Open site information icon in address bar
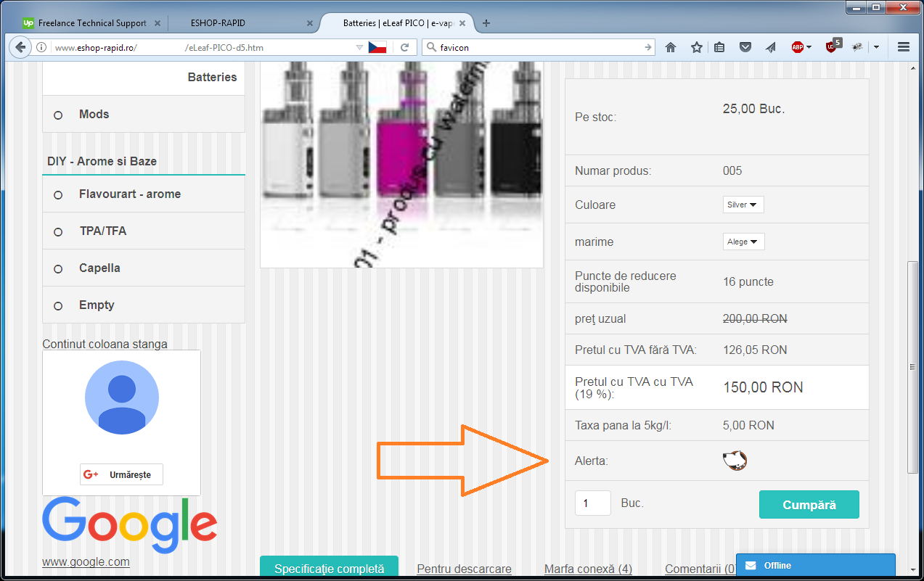 click(41, 47)
